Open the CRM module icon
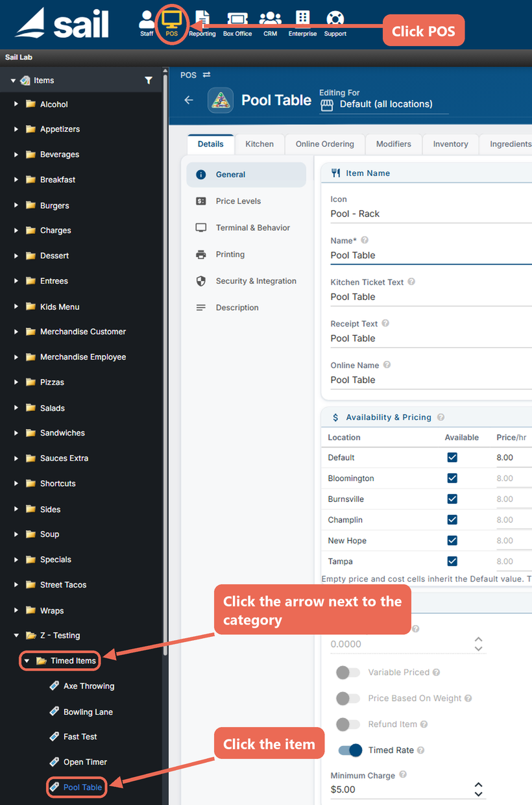The width and height of the screenshot is (532, 805). coord(270,23)
